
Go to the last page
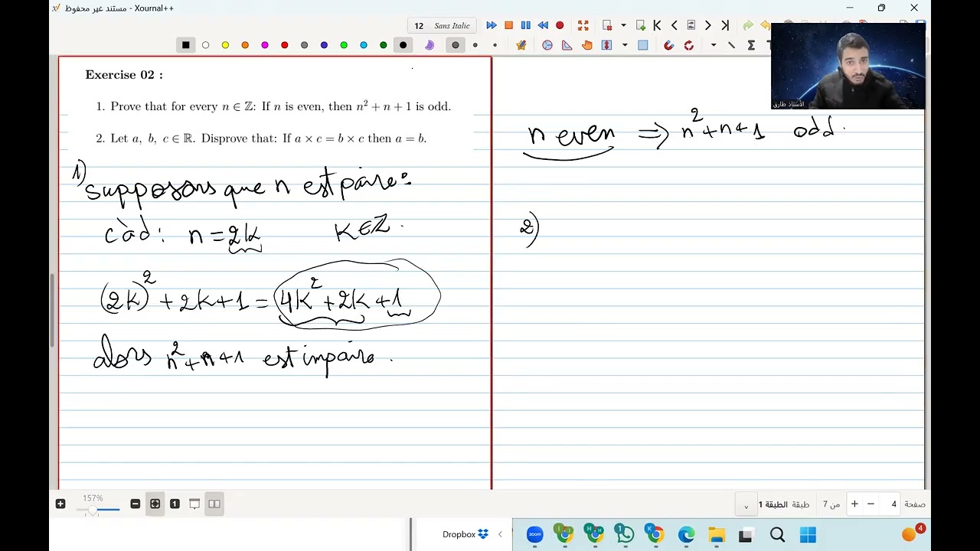tap(725, 25)
